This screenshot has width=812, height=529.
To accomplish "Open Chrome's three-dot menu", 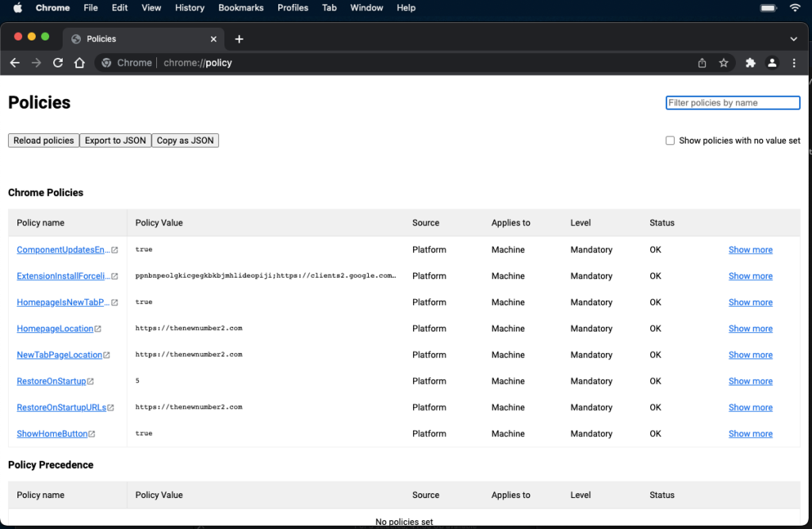I will (x=794, y=63).
